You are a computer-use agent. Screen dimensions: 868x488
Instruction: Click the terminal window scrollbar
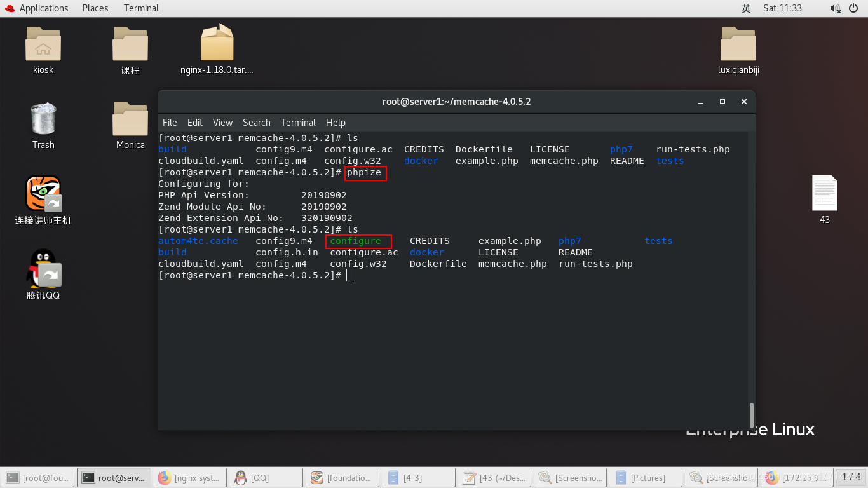pos(752,416)
